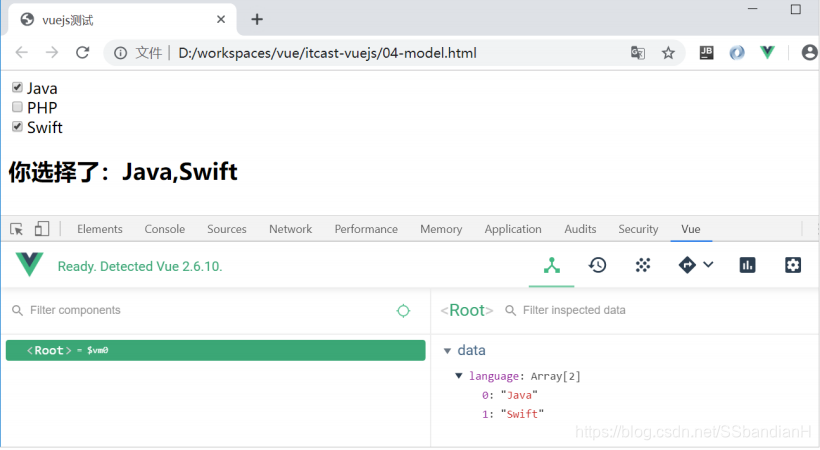Toggle the device toolbar icon
The width and height of the screenshot is (820, 450).
coord(42,229)
